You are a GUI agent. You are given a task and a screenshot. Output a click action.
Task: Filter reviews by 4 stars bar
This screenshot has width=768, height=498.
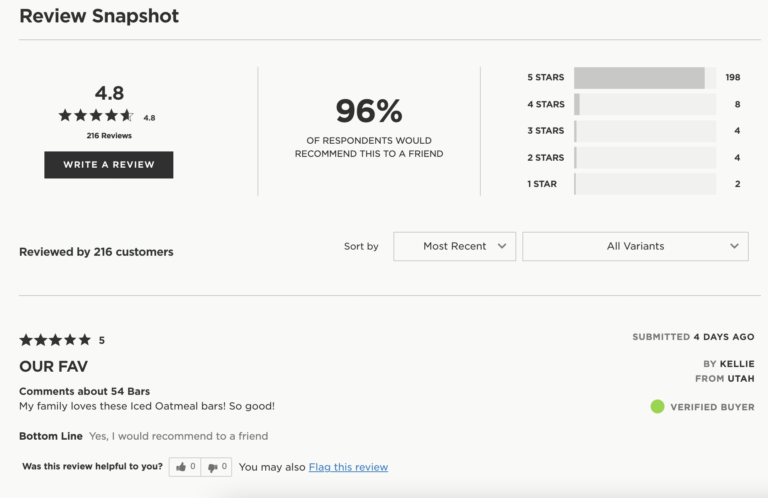coord(644,104)
